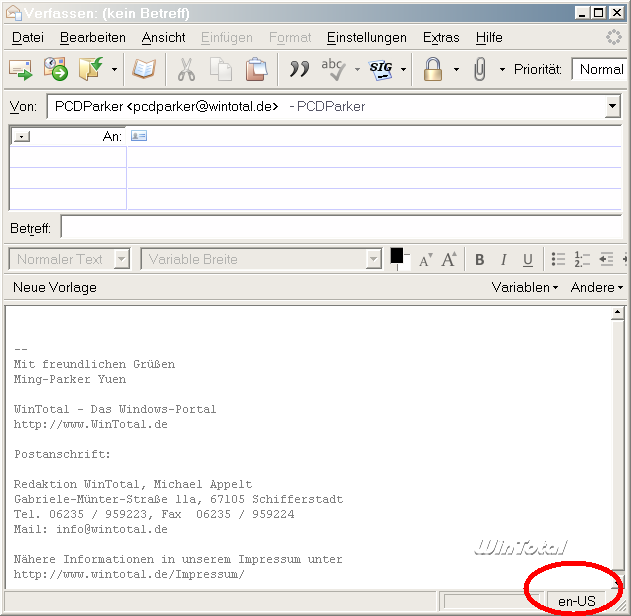Click the http://www.wintotal.de/Impressum/ text
The width and height of the screenshot is (631, 616).
pyautogui.click(x=129, y=574)
